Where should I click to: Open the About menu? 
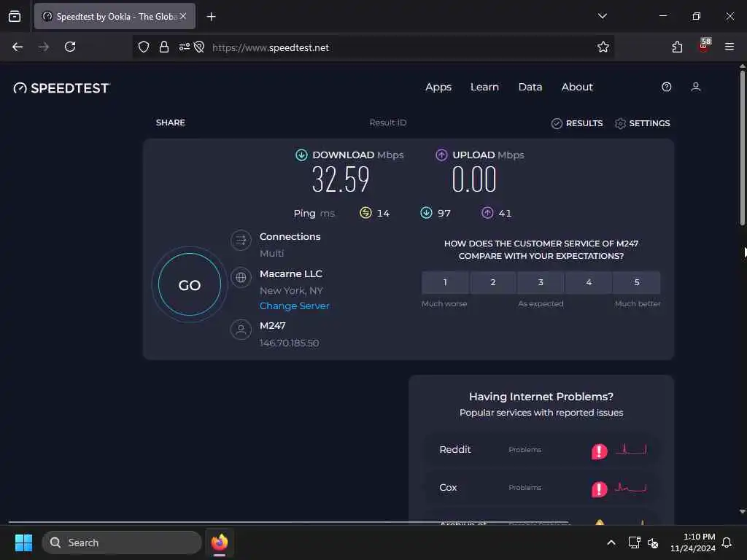point(577,87)
